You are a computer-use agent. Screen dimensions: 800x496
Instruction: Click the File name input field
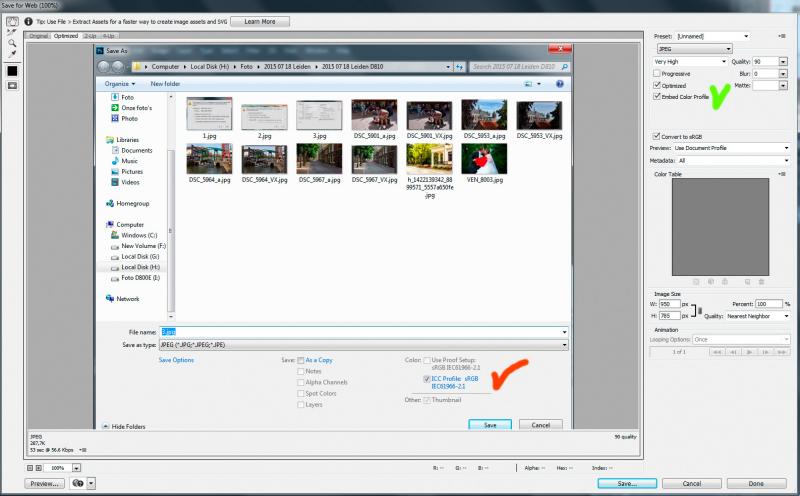364,332
